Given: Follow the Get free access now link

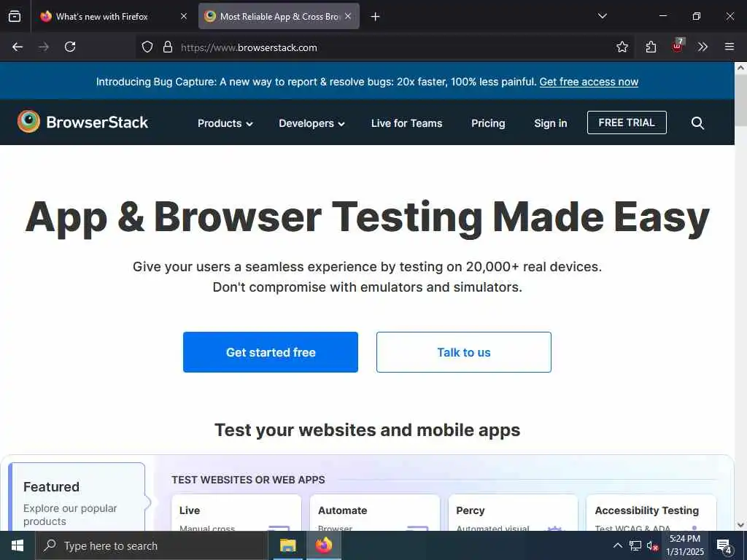Looking at the screenshot, I should 589,82.
